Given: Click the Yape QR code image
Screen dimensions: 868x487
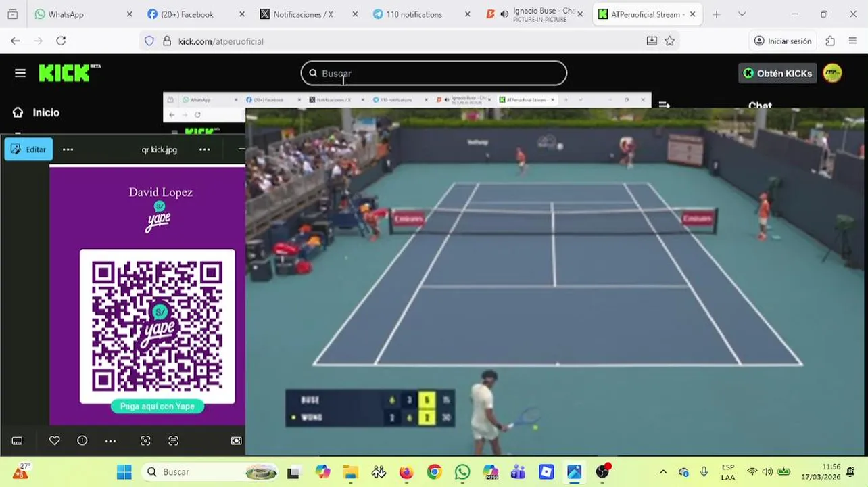Looking at the screenshot, I should 158,326.
